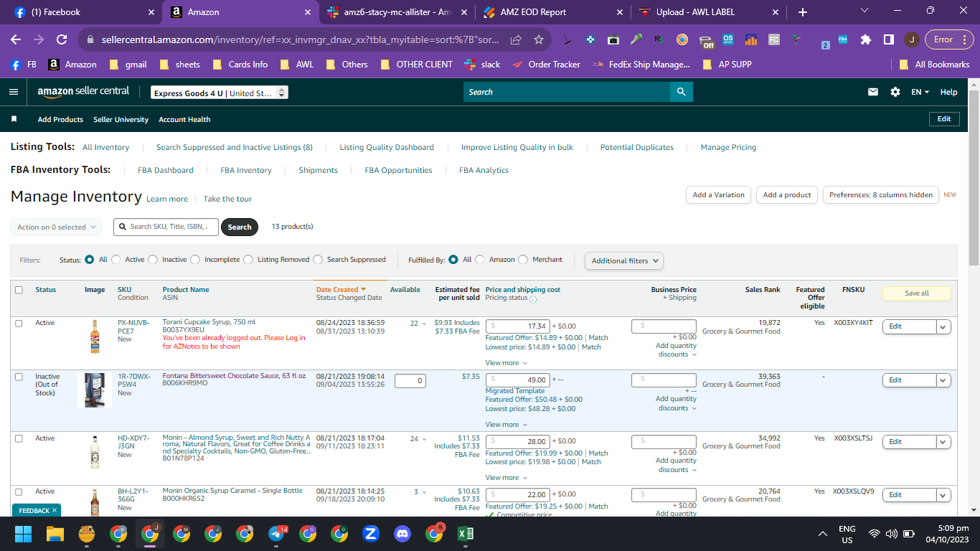The image size is (980, 551).
Task: Click the orange bar chart extension icon
Action: 751,39
